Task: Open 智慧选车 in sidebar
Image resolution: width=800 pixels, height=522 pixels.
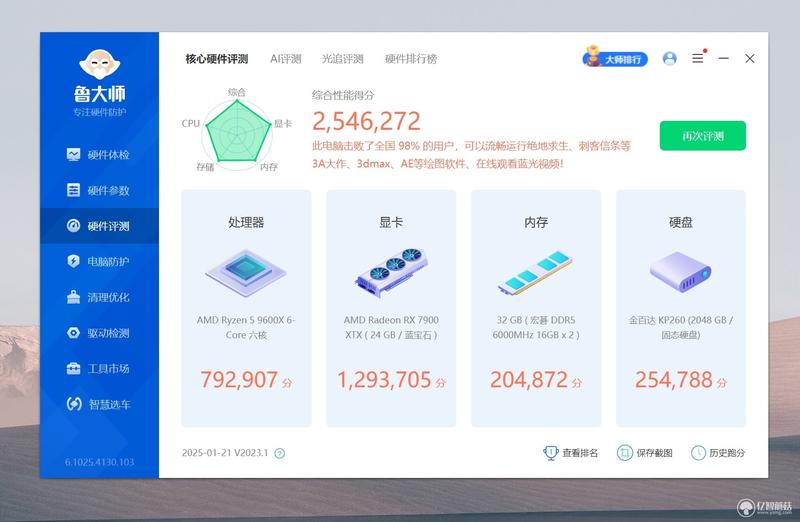Action: point(98,404)
